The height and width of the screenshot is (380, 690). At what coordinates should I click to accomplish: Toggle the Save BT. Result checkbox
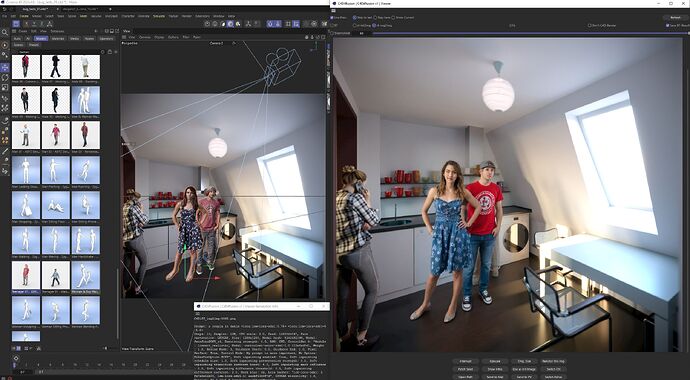click(668, 25)
